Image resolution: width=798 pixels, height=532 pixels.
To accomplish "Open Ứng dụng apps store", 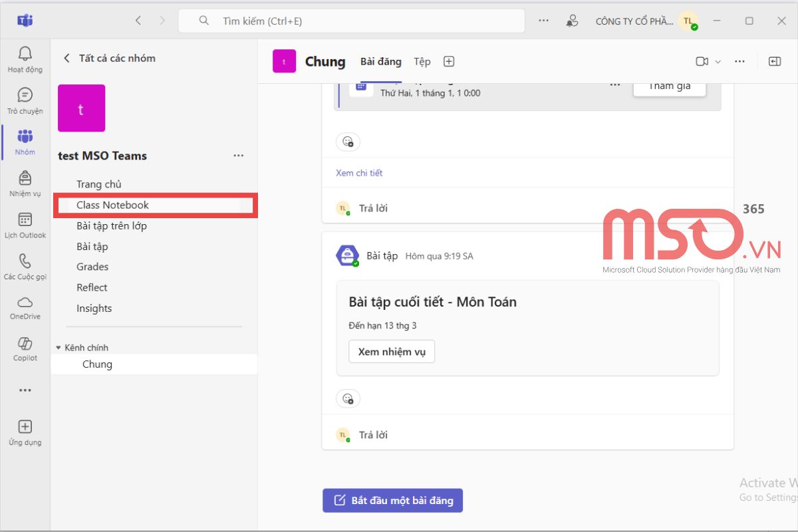I will click(x=25, y=432).
